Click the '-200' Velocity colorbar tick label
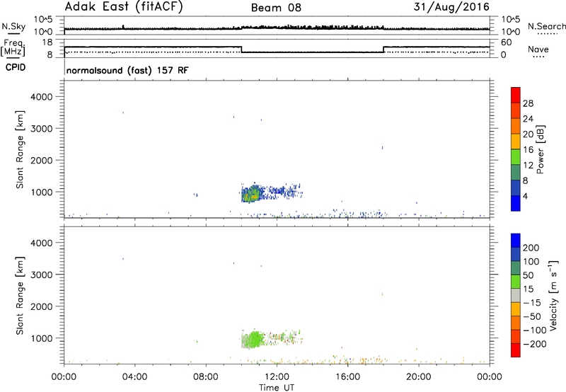566x392 pixels. coord(535,344)
